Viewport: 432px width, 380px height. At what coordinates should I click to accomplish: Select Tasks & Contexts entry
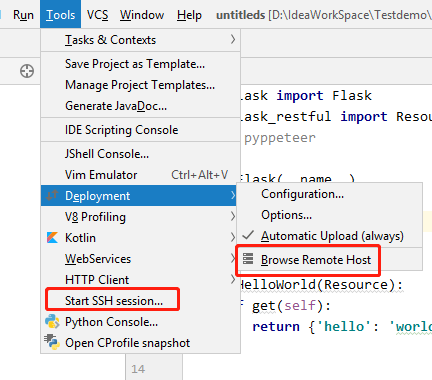coord(140,40)
